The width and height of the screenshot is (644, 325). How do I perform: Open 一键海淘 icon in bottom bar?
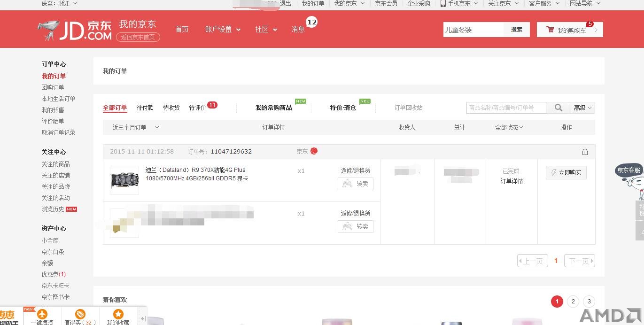click(42, 314)
